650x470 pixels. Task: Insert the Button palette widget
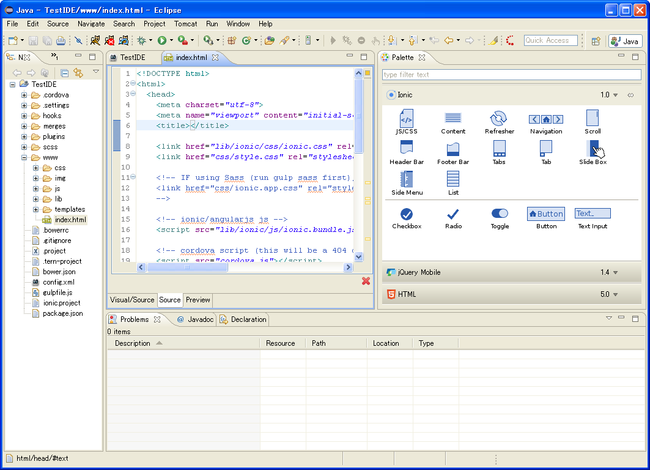point(546,218)
